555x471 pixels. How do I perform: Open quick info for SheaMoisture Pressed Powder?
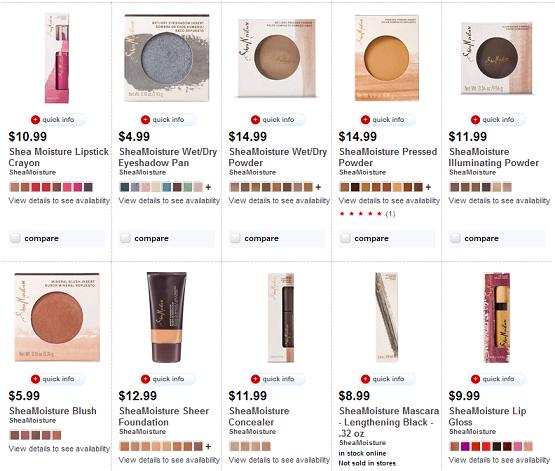(388, 120)
